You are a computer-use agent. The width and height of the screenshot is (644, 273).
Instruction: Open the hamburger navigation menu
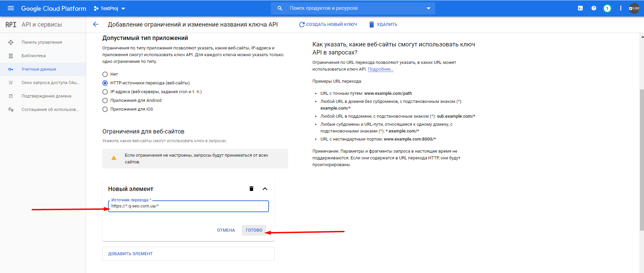click(x=11, y=8)
